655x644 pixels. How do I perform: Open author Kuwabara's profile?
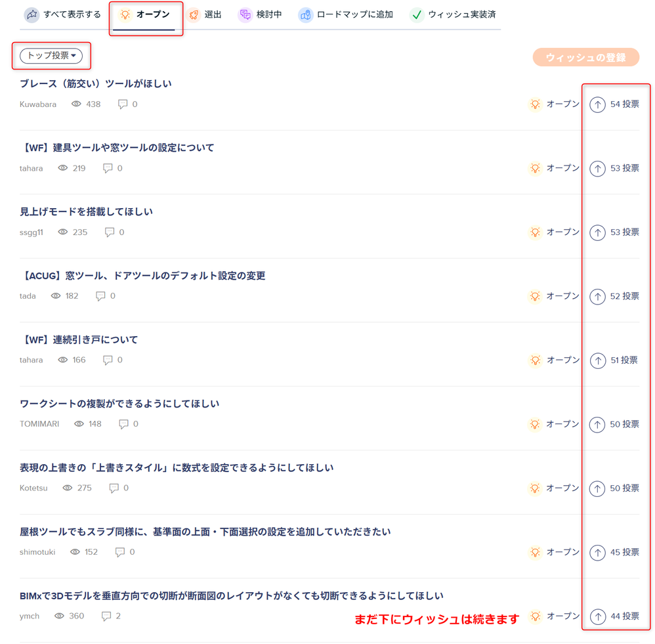(x=38, y=104)
